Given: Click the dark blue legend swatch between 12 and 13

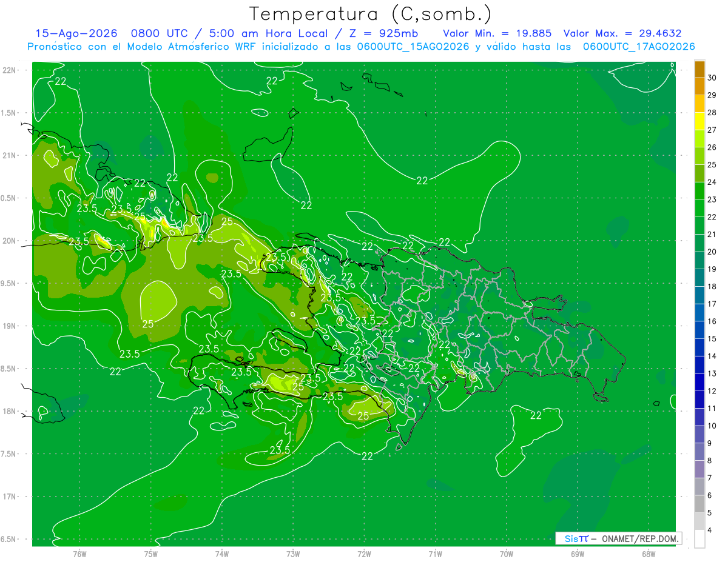Looking at the screenshot, I should coord(699,382).
